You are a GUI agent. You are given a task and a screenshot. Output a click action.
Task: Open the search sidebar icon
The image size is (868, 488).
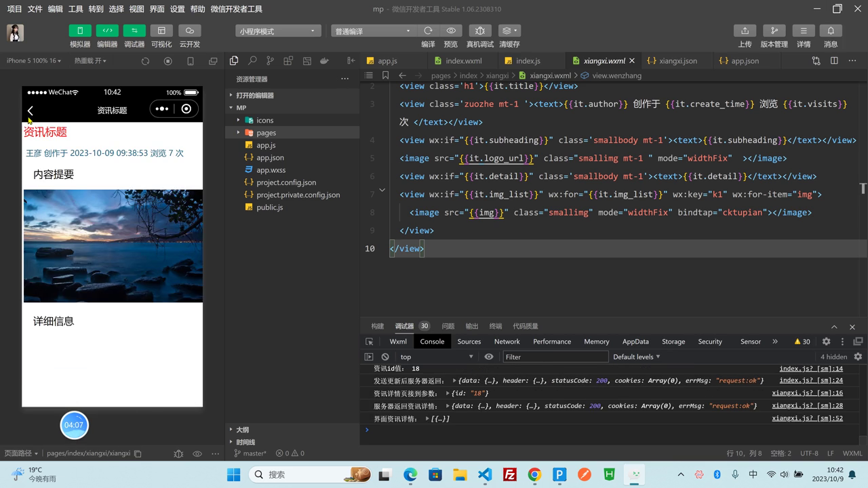click(252, 61)
